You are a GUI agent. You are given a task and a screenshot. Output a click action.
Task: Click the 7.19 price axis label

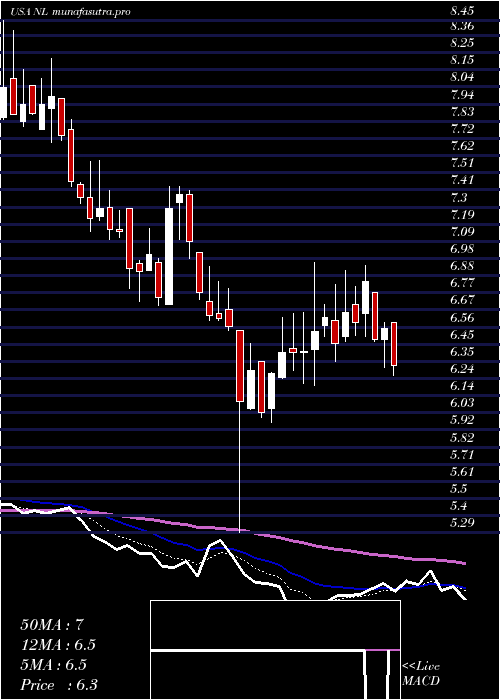point(462,214)
